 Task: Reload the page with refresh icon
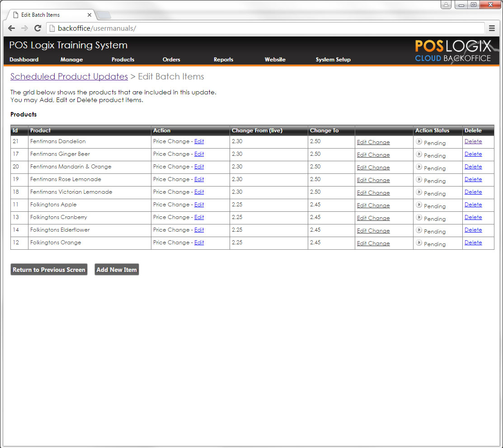pos(38,28)
